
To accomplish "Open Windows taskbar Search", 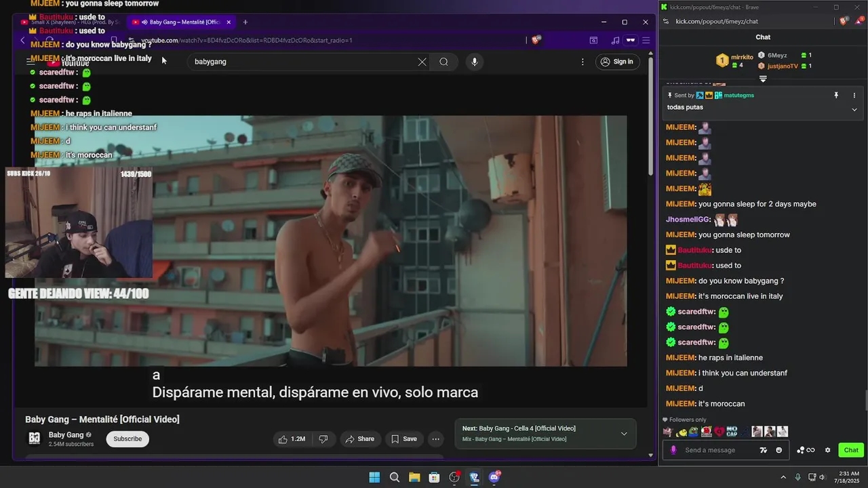I will (394, 477).
